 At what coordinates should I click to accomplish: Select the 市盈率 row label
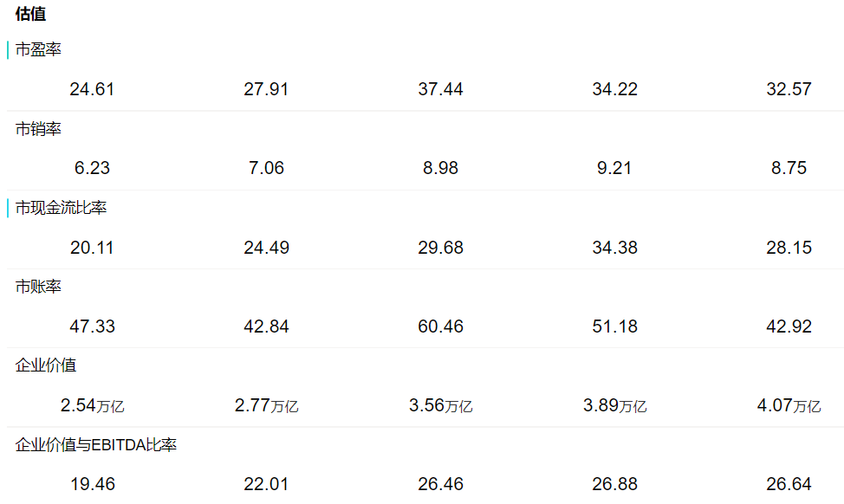click(x=38, y=50)
